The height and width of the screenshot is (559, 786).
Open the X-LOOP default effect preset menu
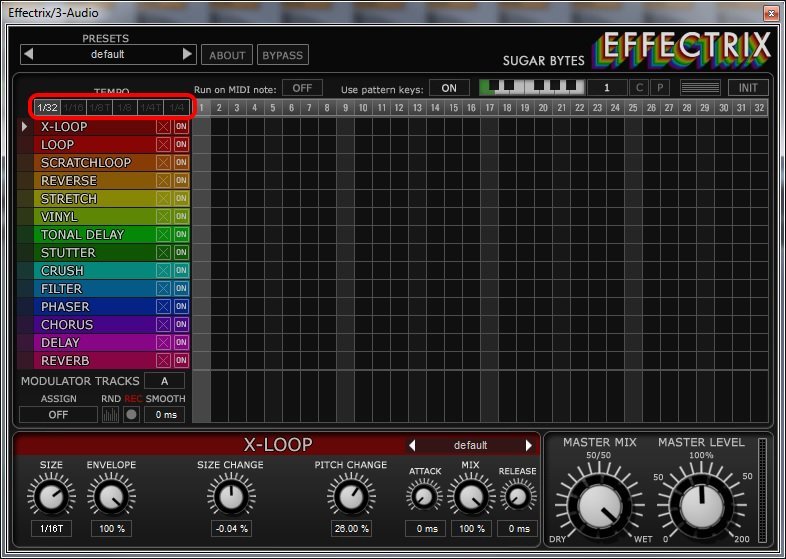(470, 445)
